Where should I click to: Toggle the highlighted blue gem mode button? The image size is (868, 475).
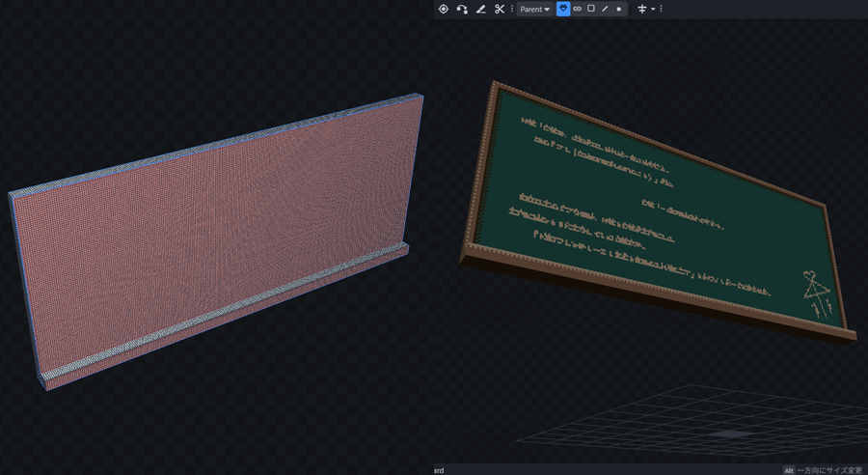pyautogui.click(x=563, y=9)
